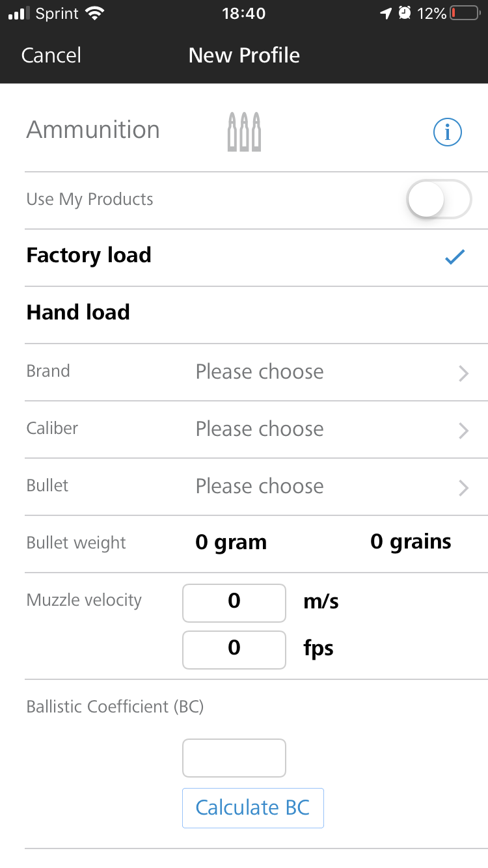The width and height of the screenshot is (488, 868).
Task: Open the Caliber chooser chevron
Action: pos(463,431)
